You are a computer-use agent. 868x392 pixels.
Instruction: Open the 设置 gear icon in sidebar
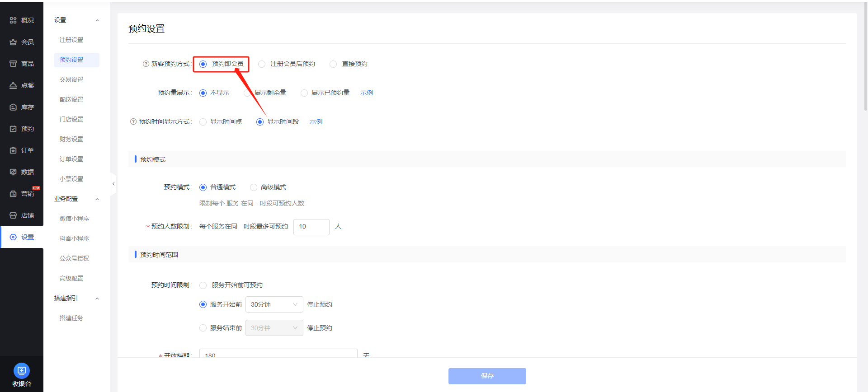point(13,237)
